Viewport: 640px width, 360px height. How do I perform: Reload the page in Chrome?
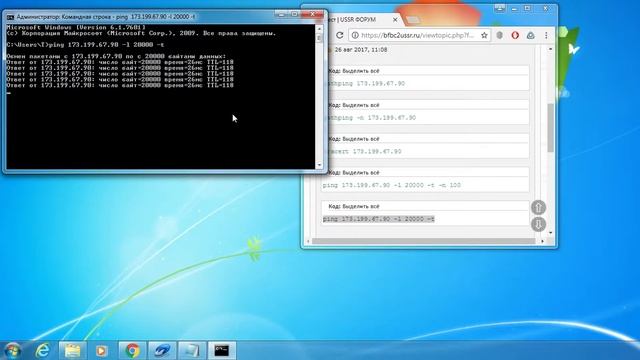coord(340,36)
